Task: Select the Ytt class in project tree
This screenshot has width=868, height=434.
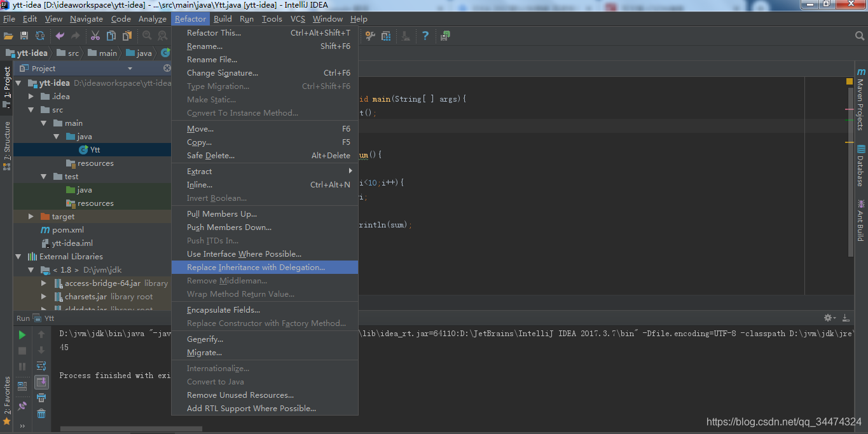Action: [x=92, y=150]
